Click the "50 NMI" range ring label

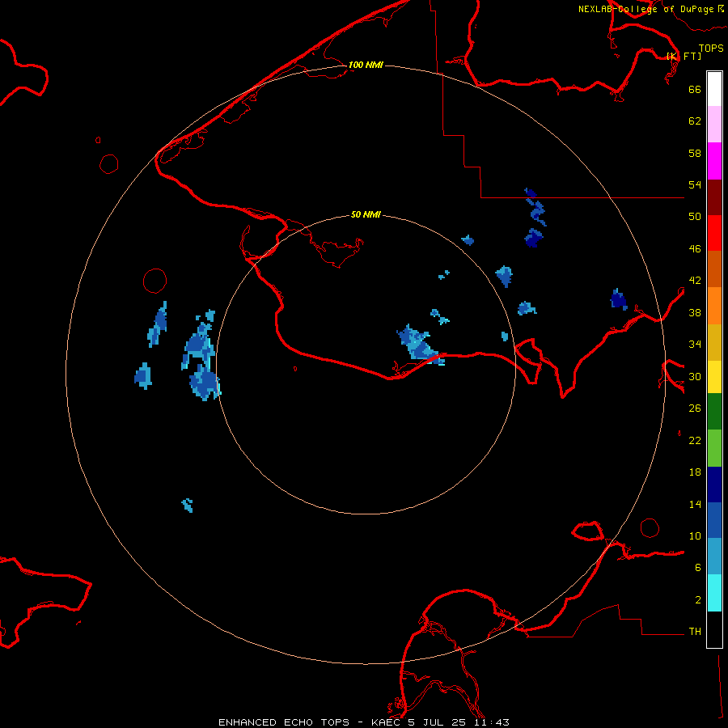[366, 214]
